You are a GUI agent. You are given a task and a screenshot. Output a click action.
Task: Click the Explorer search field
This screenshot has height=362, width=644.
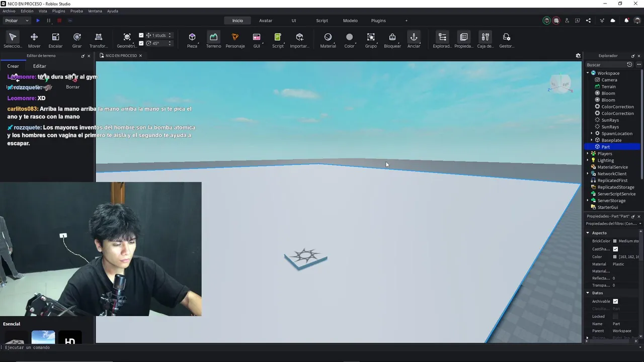[x=606, y=64]
